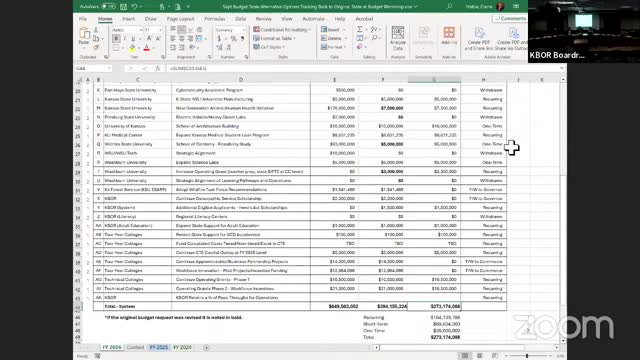Screen dimensions: 640x360
Task: Open the Name Box dropdown arrow
Action: [x=109, y=69]
